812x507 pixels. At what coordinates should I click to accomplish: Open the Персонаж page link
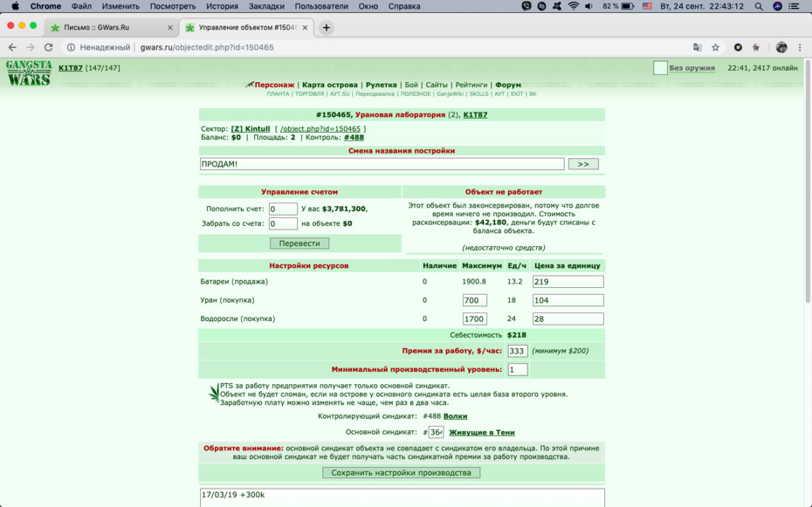274,85
